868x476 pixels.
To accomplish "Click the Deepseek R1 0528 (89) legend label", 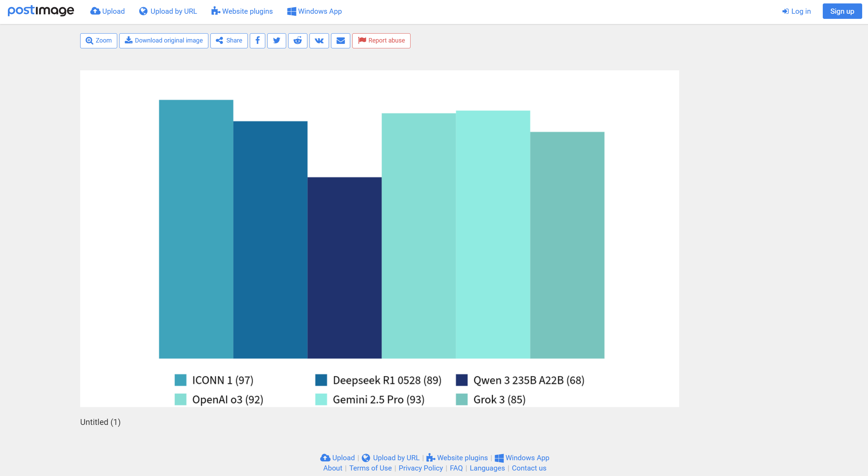I will 387,380.
